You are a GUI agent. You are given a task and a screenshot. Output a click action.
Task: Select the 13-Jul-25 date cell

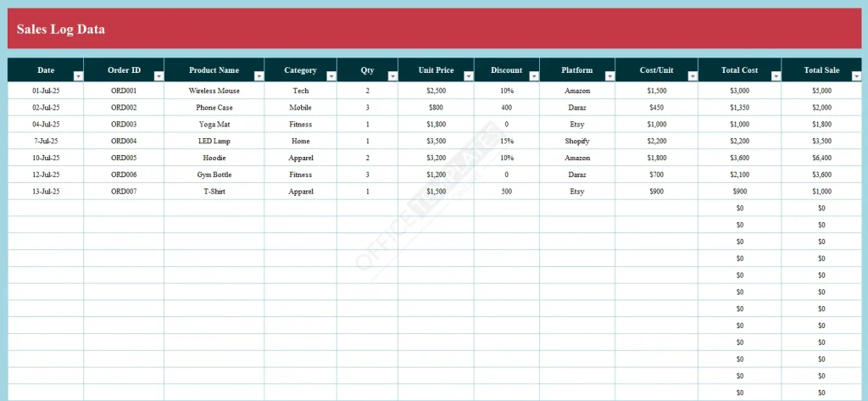(46, 191)
